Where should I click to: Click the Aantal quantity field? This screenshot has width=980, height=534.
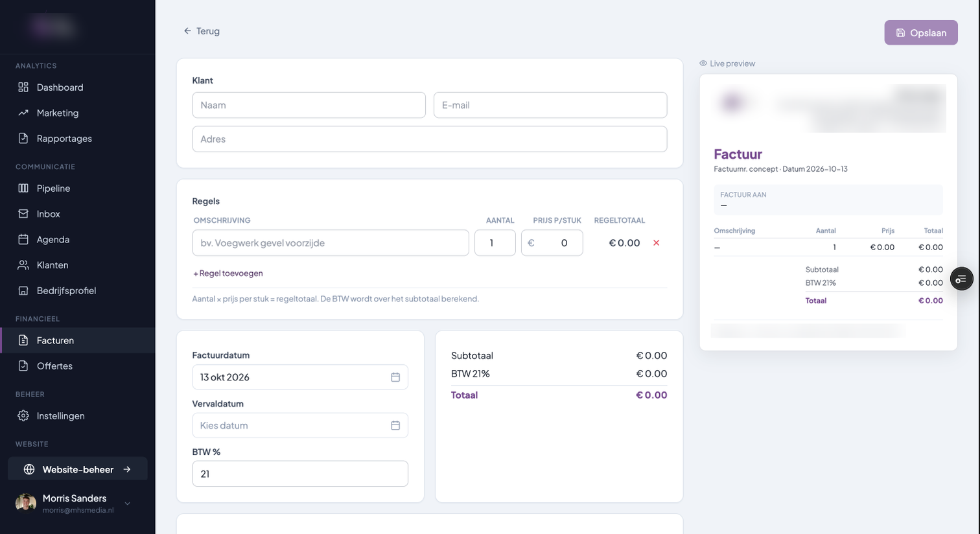point(495,243)
